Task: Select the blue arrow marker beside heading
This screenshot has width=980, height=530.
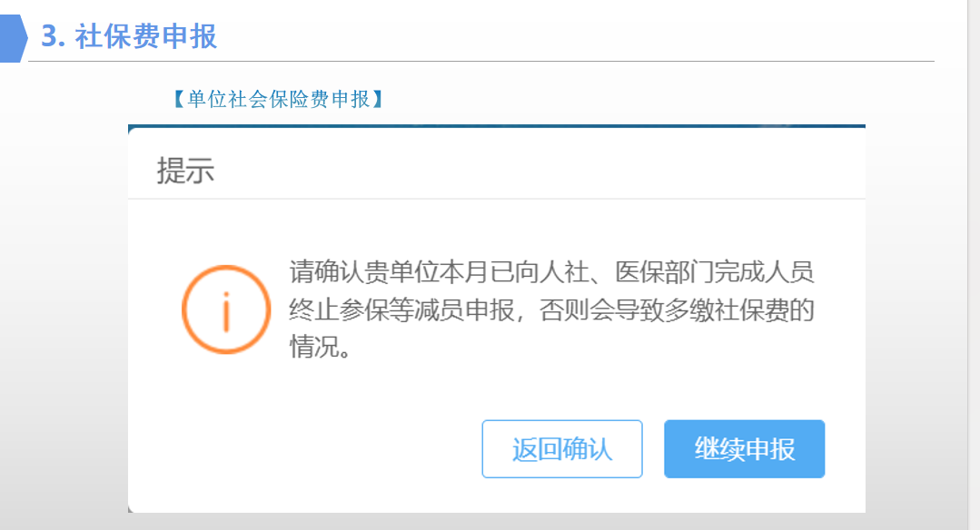Action: click(x=13, y=39)
